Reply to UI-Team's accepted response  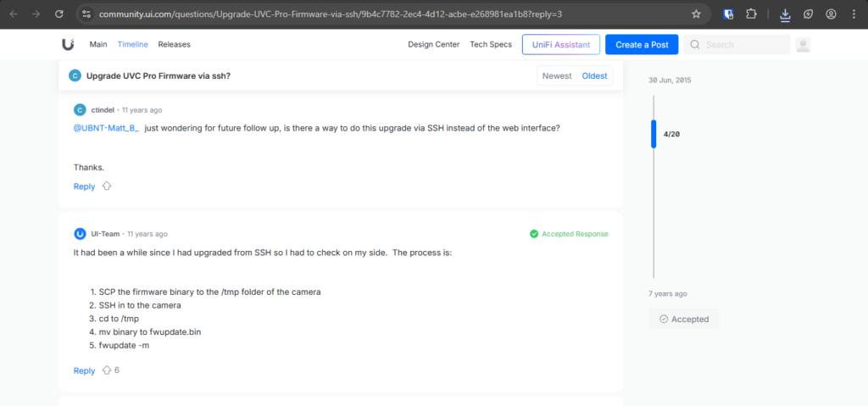pos(84,370)
